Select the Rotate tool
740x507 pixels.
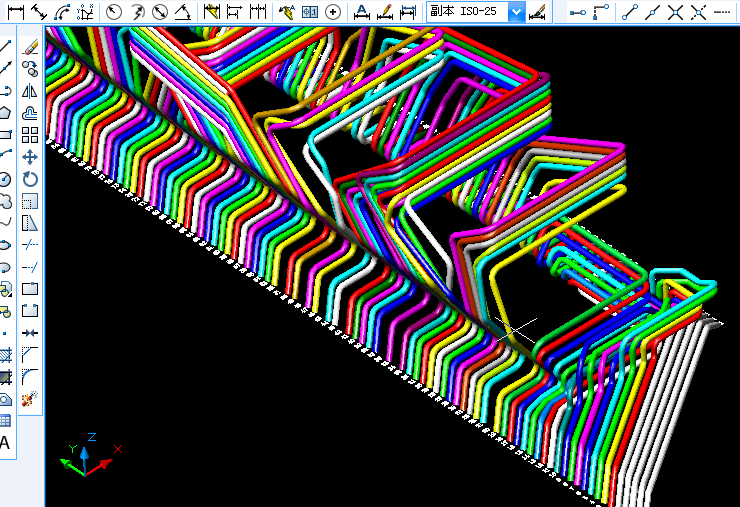(30, 179)
